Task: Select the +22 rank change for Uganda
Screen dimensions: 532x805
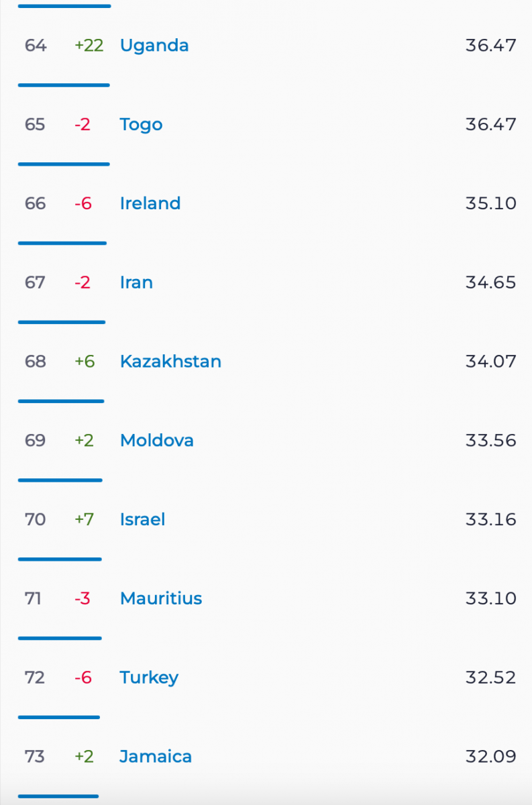Action: [89, 46]
